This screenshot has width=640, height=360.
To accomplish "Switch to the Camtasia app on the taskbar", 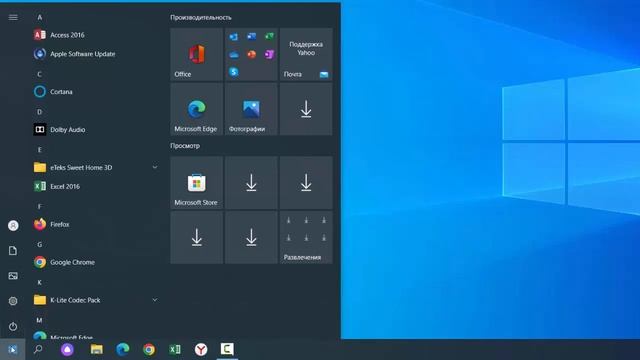I will pos(227,349).
